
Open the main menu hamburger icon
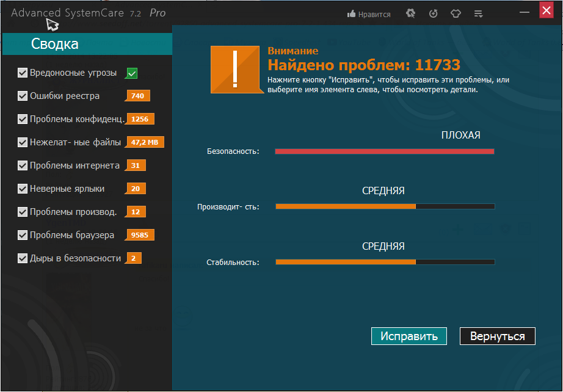[478, 13]
